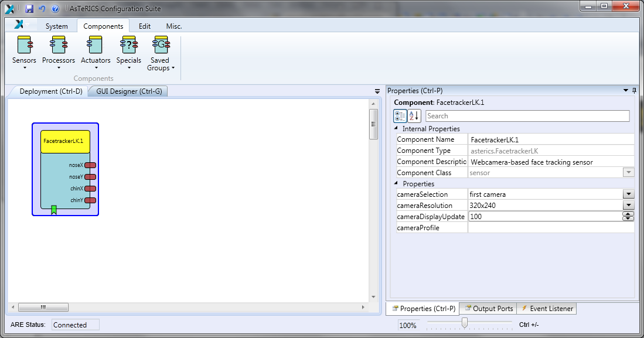Screen dimensions: 644x338
Task: Click the Save icon in title bar
Action: 29,9
